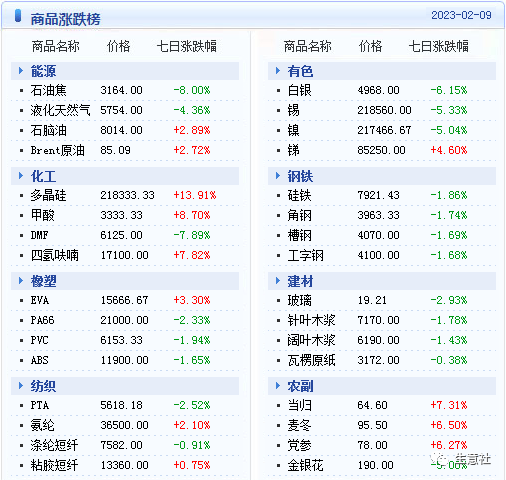Select EVA commodity name
The height and width of the screenshot is (480, 506).
click(40, 300)
